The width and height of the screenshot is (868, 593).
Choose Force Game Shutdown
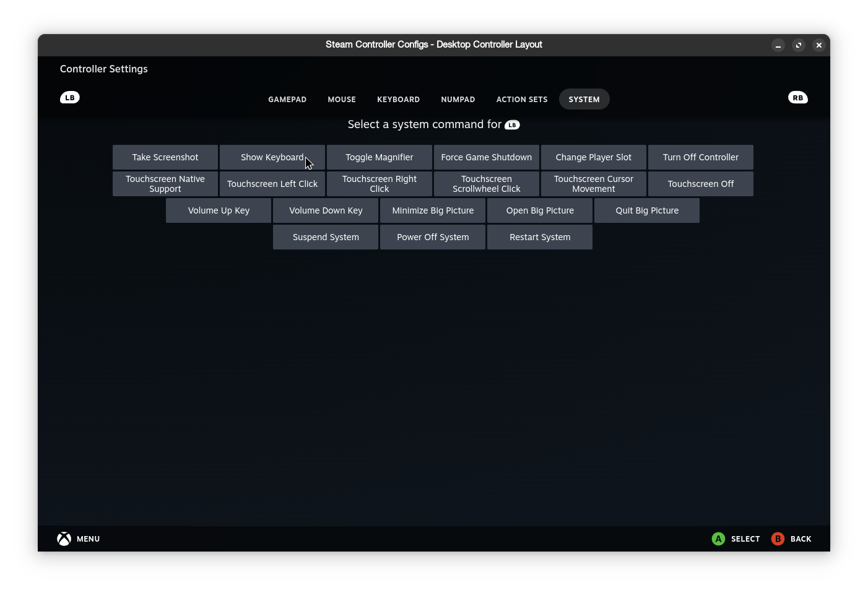487,157
